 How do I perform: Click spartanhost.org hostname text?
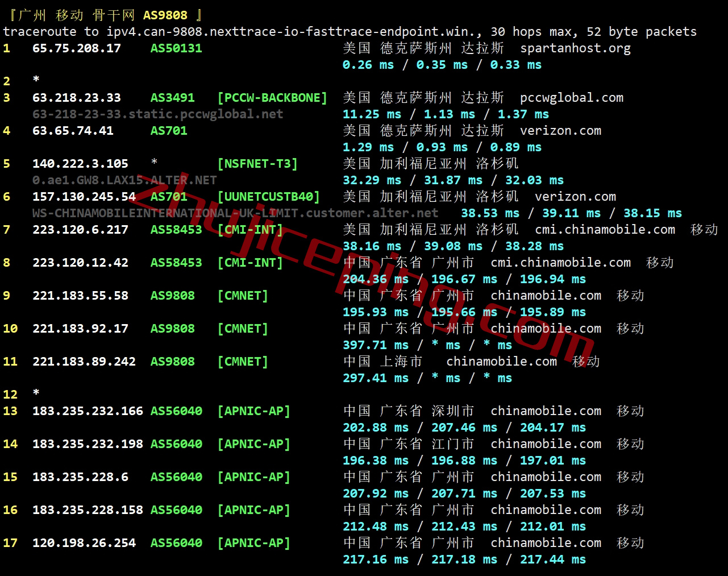tap(575, 49)
